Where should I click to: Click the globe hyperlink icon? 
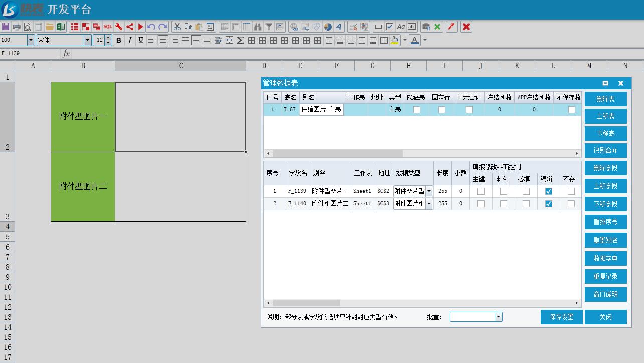[294, 27]
